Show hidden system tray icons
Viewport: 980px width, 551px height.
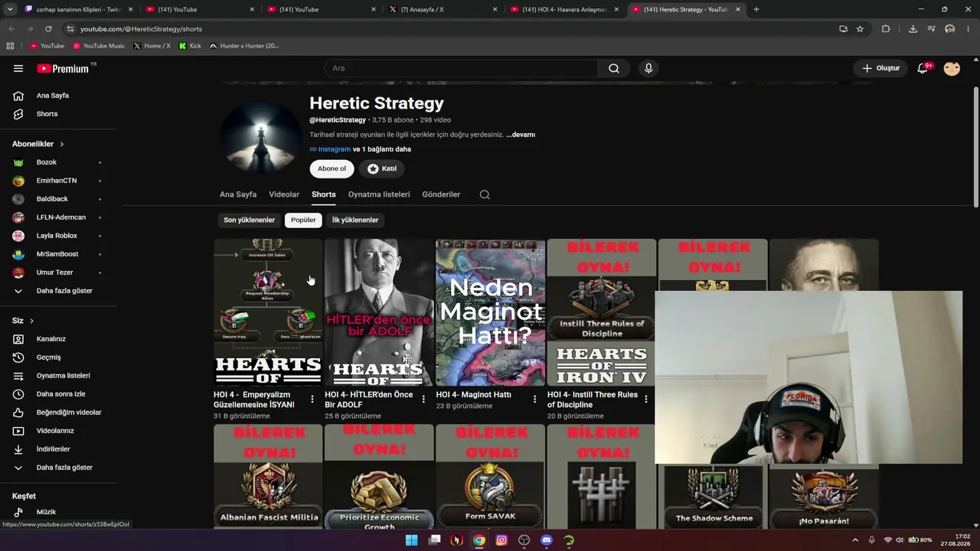tap(855, 540)
